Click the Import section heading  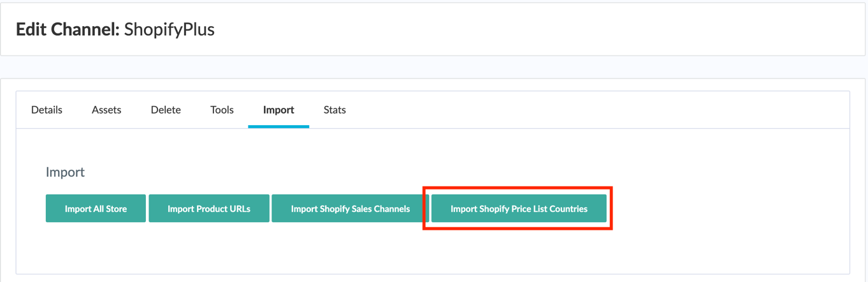click(x=65, y=172)
